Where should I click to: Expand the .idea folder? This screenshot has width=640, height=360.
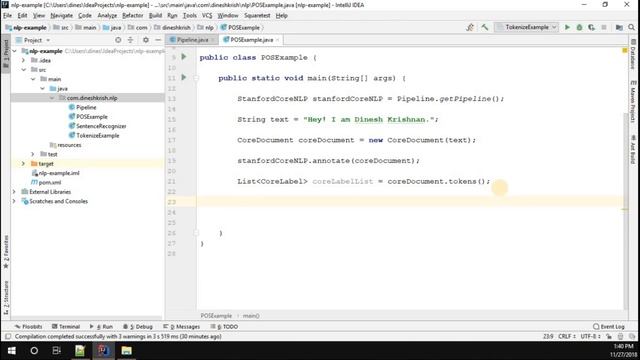tap(23, 60)
